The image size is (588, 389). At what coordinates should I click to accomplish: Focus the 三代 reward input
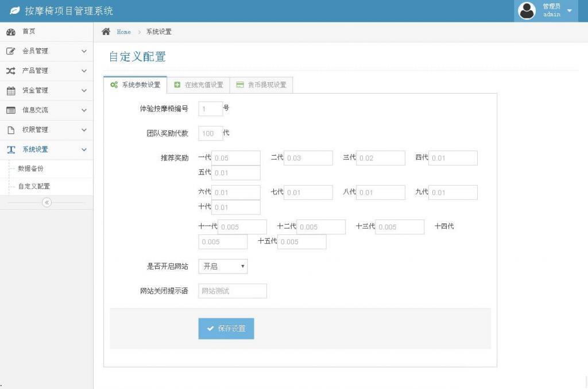click(381, 158)
